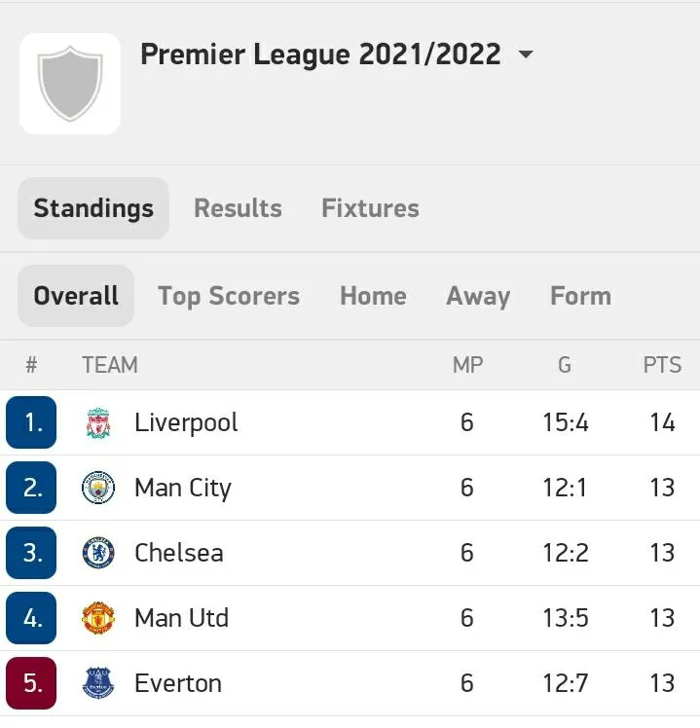Switch to the Fixtures tab
The image size is (700, 728).
click(370, 208)
